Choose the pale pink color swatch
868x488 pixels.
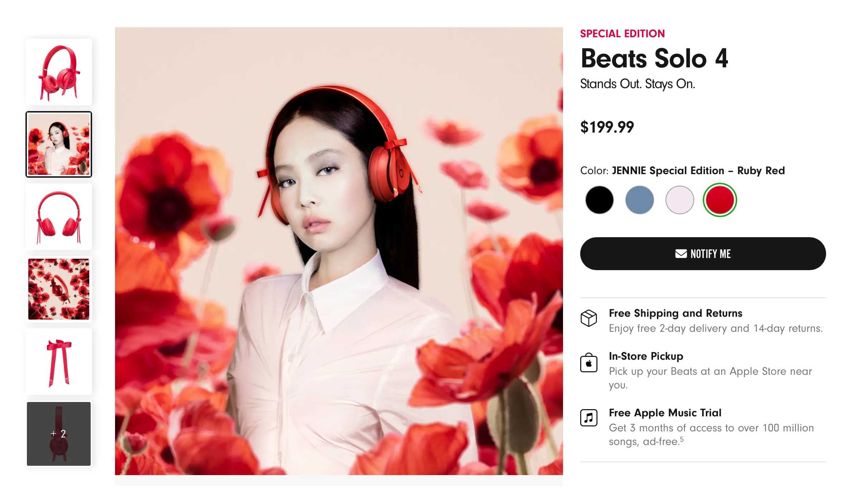click(x=679, y=200)
